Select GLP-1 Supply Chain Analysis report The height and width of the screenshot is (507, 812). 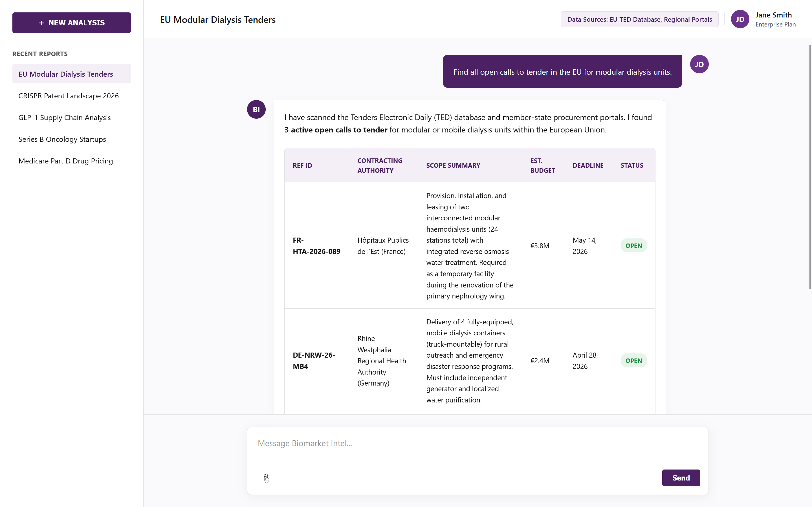tap(64, 118)
